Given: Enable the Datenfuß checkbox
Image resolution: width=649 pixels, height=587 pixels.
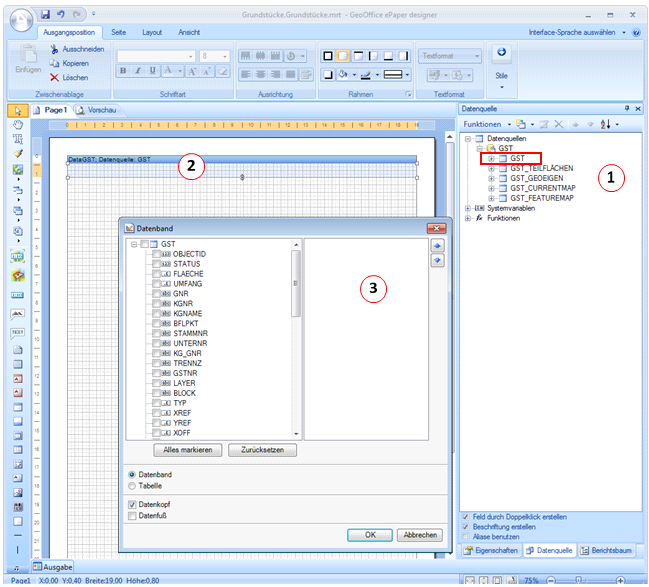Looking at the screenshot, I should point(133,516).
